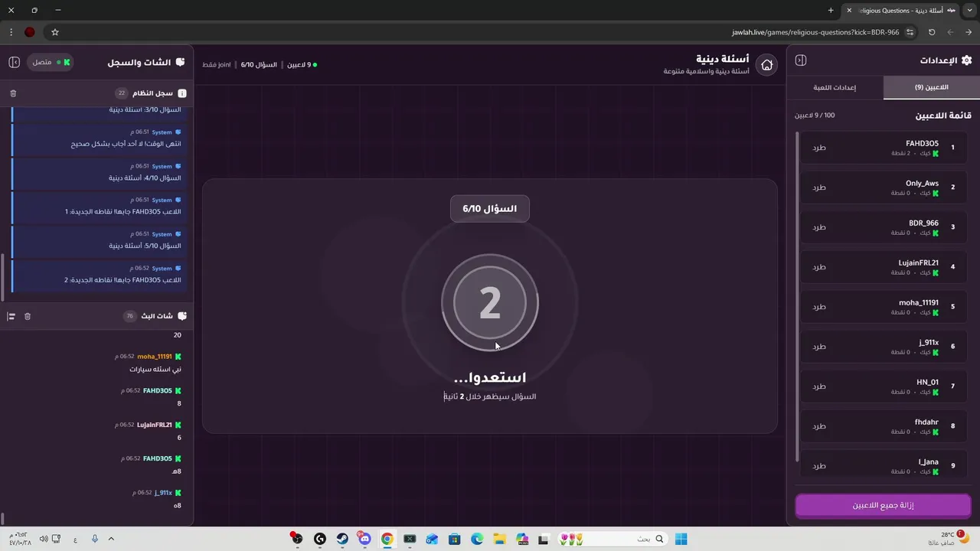Click the قائمة اللاعبين heading
Screen dimensions: 980x551
pos(943,116)
